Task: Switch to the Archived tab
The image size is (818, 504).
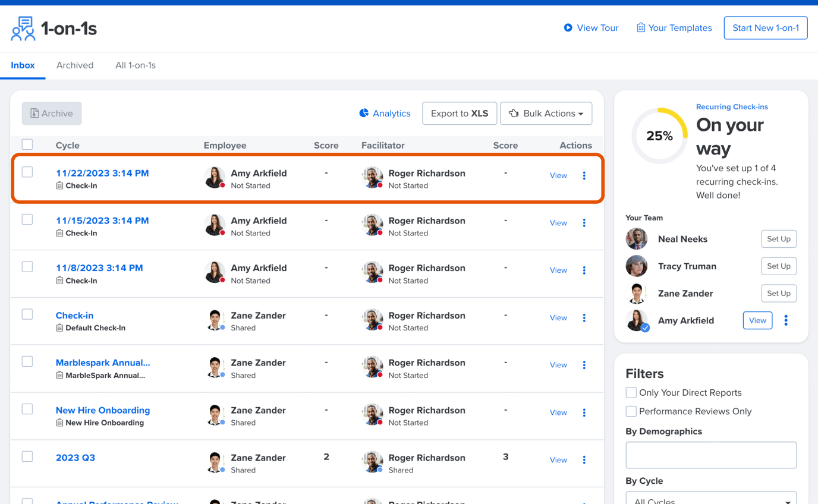Action: (x=75, y=65)
